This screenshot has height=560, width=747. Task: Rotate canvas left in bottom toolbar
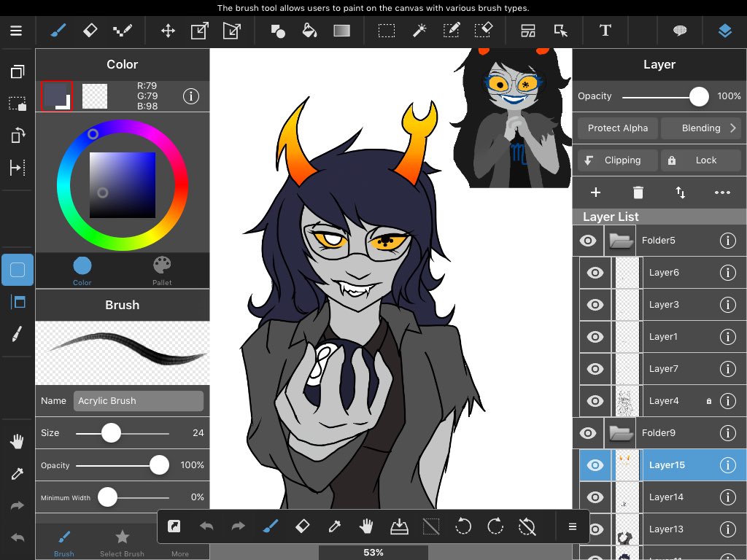(x=463, y=526)
